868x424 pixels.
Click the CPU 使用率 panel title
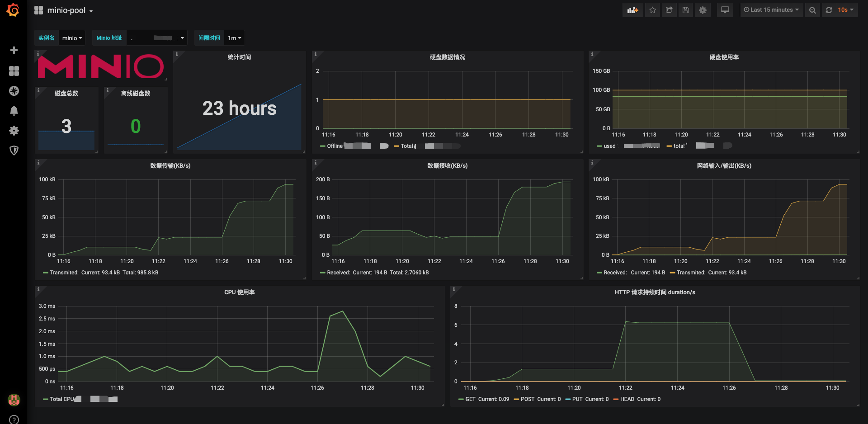pos(240,292)
